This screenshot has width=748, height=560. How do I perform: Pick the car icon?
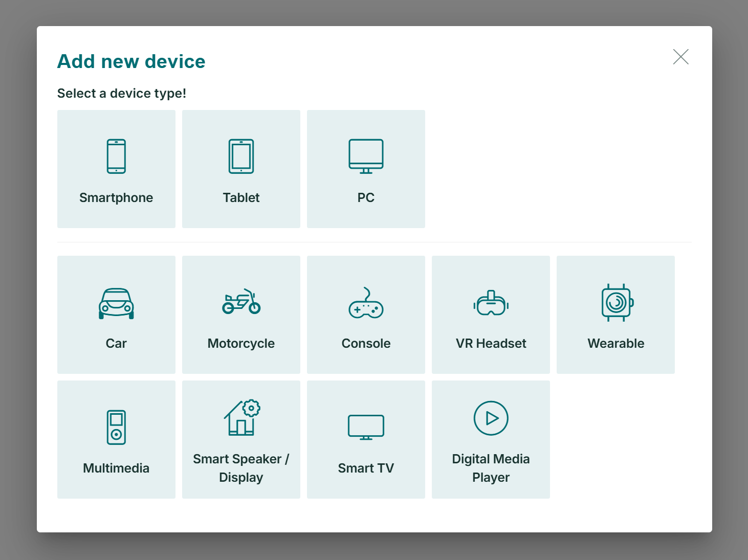[116, 303]
